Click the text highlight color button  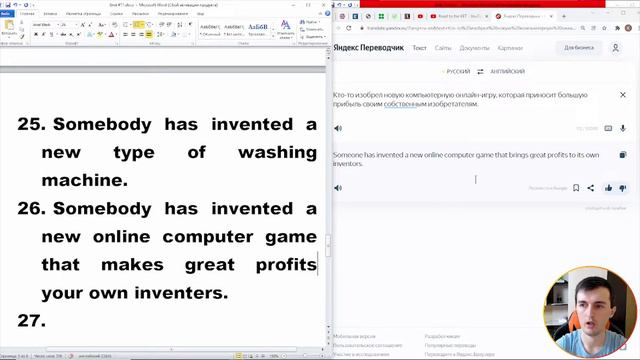click(99, 35)
